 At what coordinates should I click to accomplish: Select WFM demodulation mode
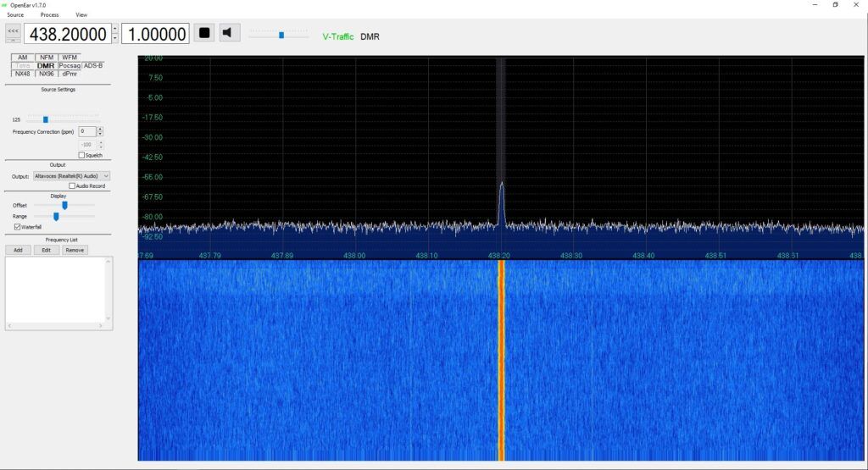click(x=70, y=57)
